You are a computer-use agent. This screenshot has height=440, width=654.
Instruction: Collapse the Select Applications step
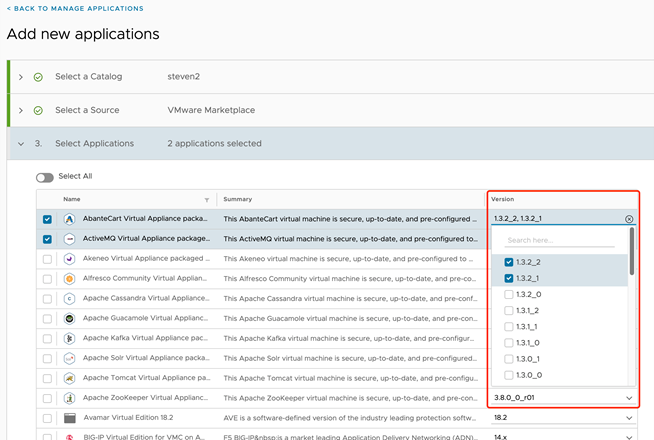point(21,144)
